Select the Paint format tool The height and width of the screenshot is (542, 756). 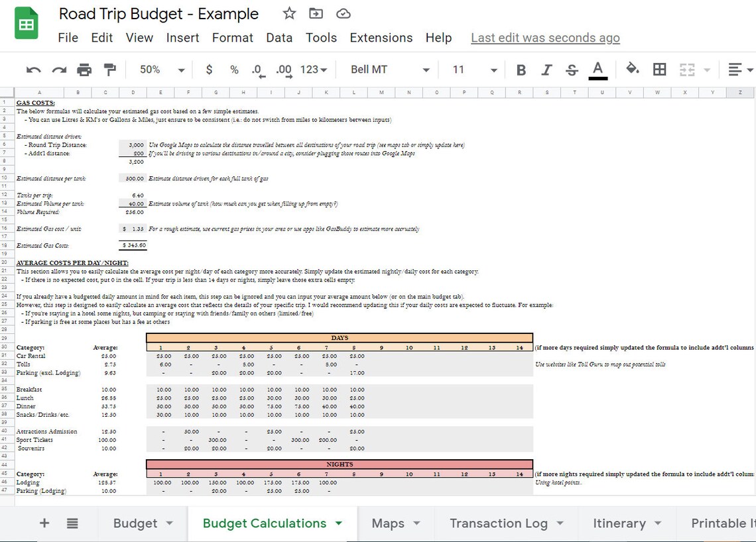(x=109, y=69)
